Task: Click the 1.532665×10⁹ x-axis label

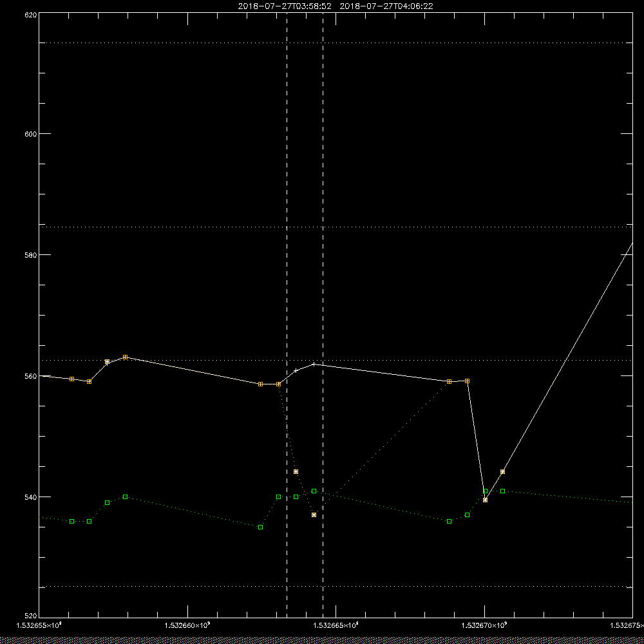Action: click(x=336, y=625)
